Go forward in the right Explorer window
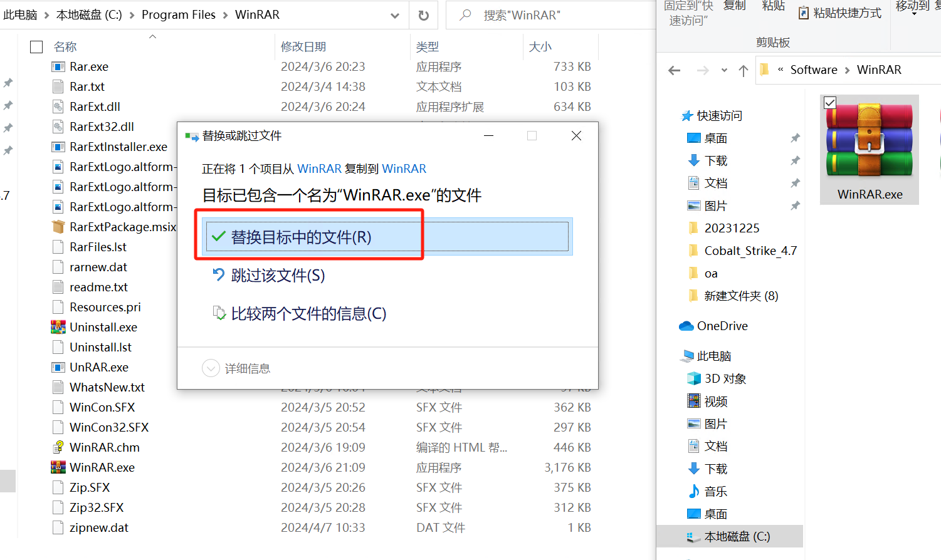 click(x=703, y=70)
